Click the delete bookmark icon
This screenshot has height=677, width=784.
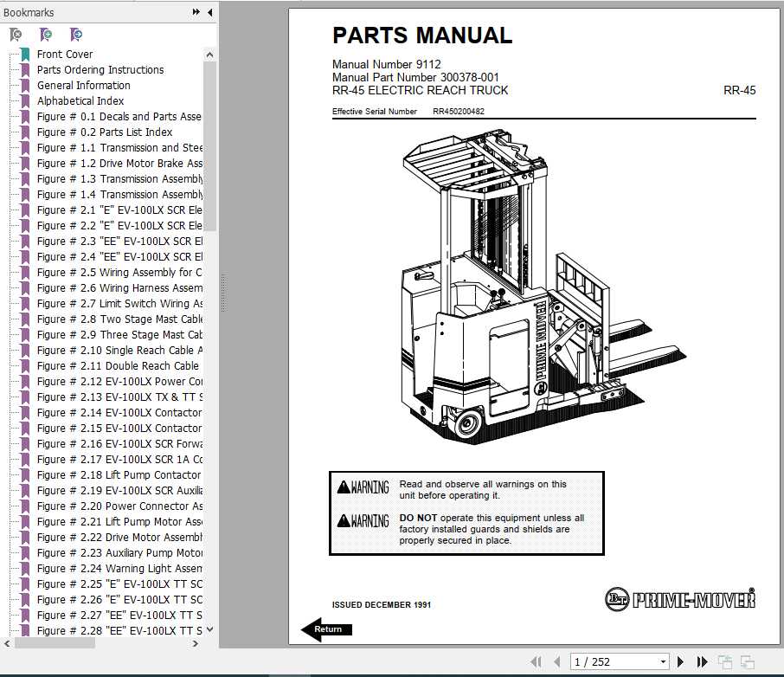point(16,34)
